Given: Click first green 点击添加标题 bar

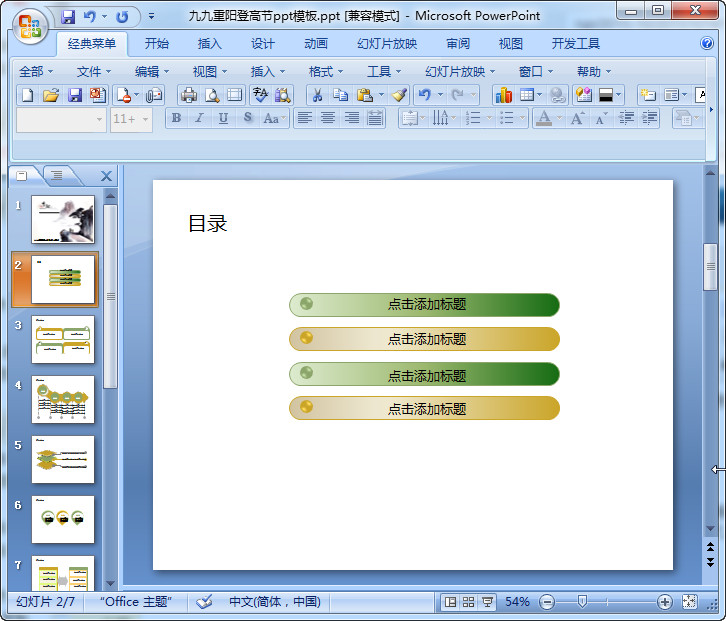Looking at the screenshot, I should point(424,305).
